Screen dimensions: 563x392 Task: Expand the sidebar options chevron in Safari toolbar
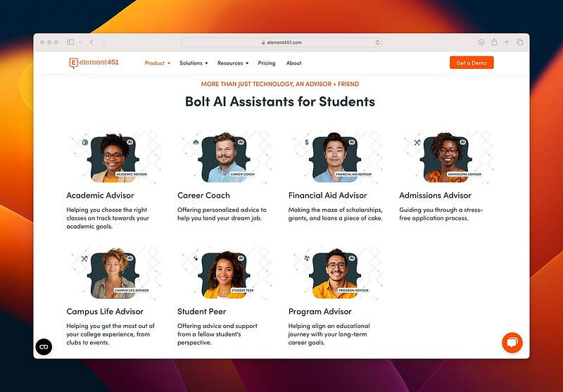(80, 42)
